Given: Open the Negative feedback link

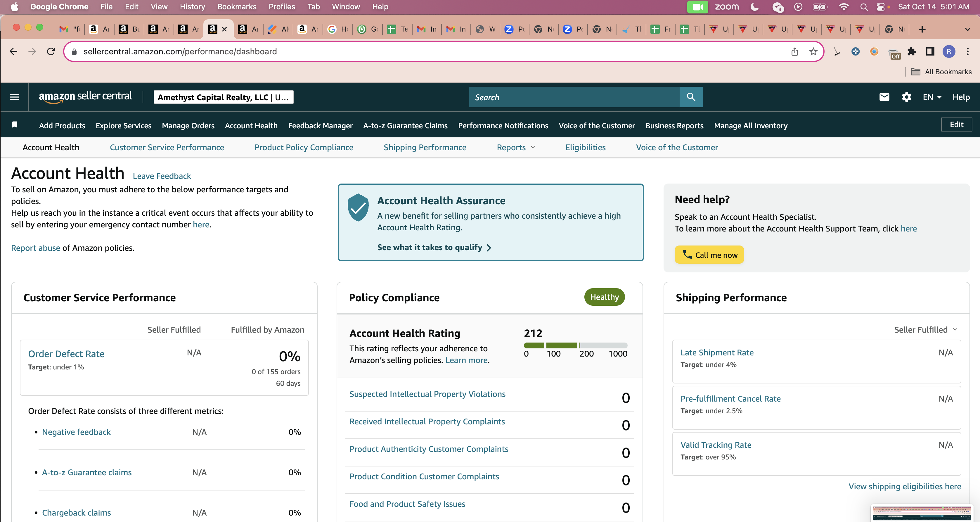Looking at the screenshot, I should pos(76,432).
